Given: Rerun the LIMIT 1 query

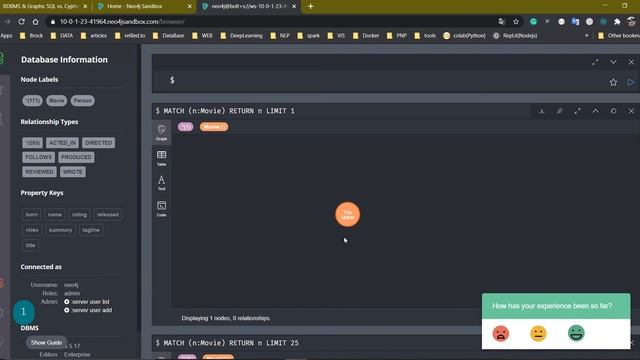Looking at the screenshot, I should [613, 111].
